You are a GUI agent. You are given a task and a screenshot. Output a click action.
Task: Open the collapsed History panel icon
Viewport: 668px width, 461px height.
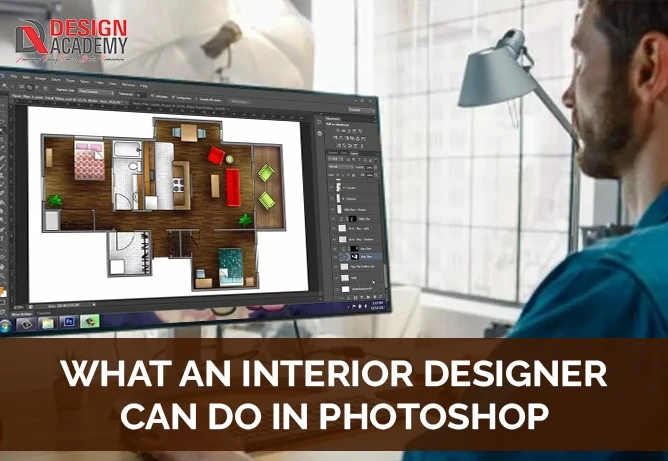[319, 122]
